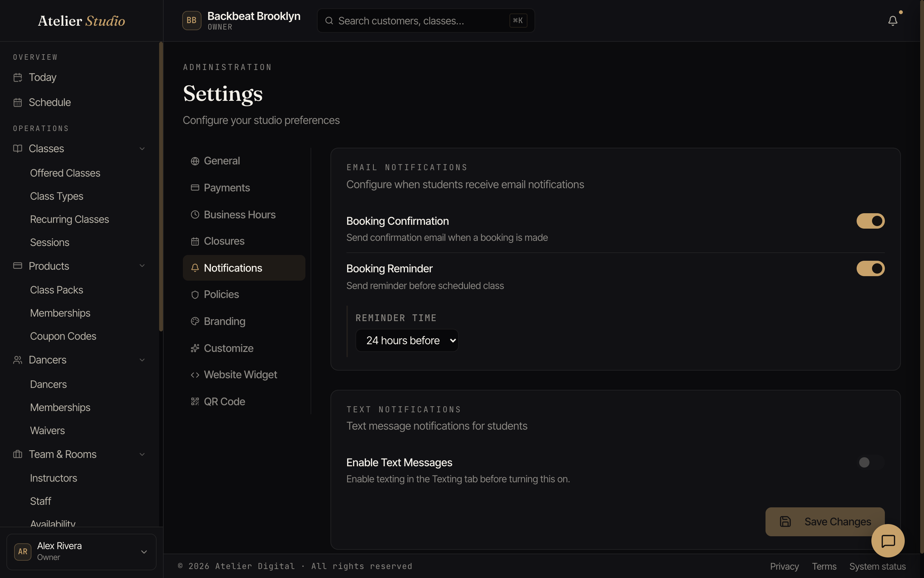The image size is (924, 578).
Task: Click the Payments card icon in settings
Action: (x=195, y=188)
